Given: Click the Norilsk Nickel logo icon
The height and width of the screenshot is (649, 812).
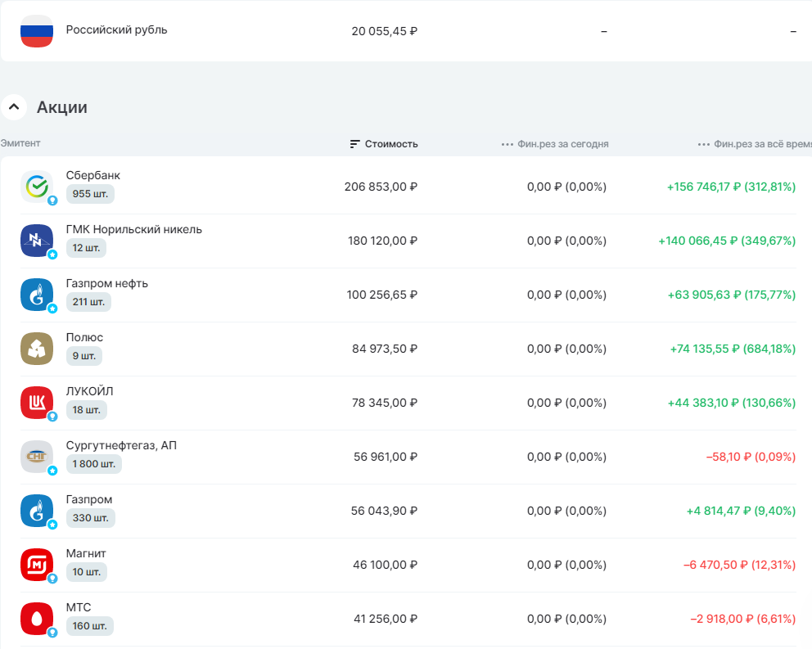Looking at the screenshot, I should coord(37,241).
